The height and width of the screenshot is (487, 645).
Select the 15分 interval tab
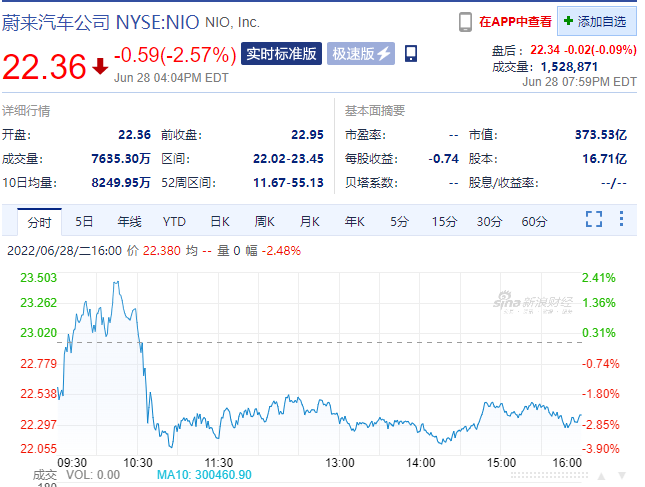pos(444,222)
